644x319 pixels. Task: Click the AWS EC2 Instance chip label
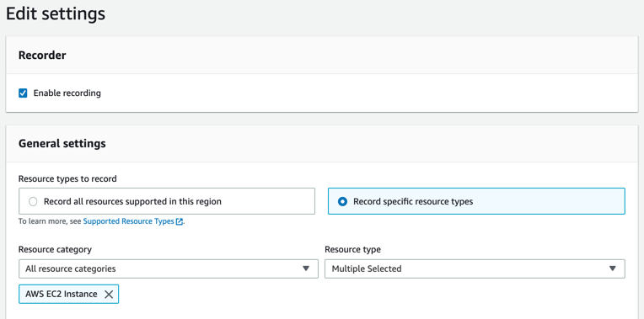(62, 294)
